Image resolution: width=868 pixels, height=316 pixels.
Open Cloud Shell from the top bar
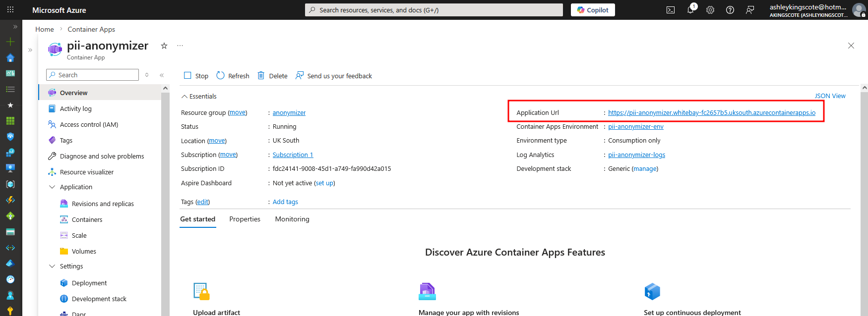tap(671, 10)
